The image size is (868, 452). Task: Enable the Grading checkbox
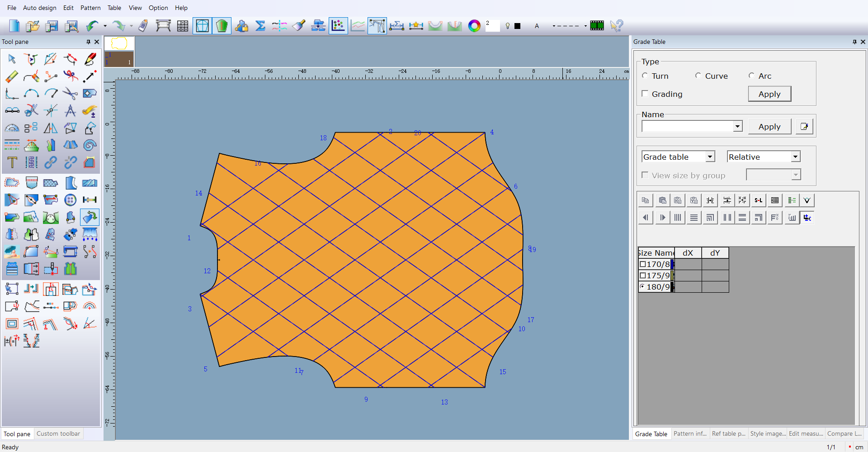click(x=645, y=94)
